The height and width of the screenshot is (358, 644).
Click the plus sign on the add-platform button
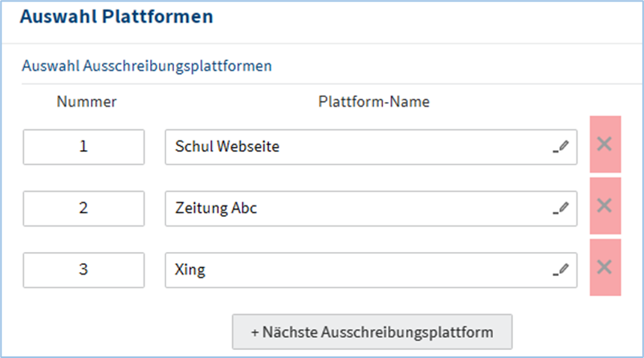pos(255,331)
